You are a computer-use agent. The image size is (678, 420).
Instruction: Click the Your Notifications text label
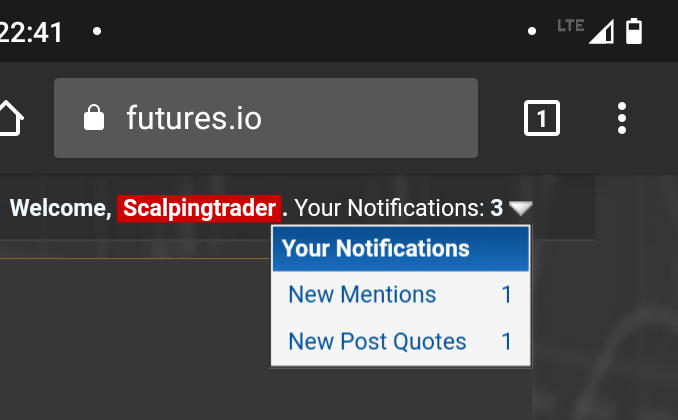pos(389,208)
